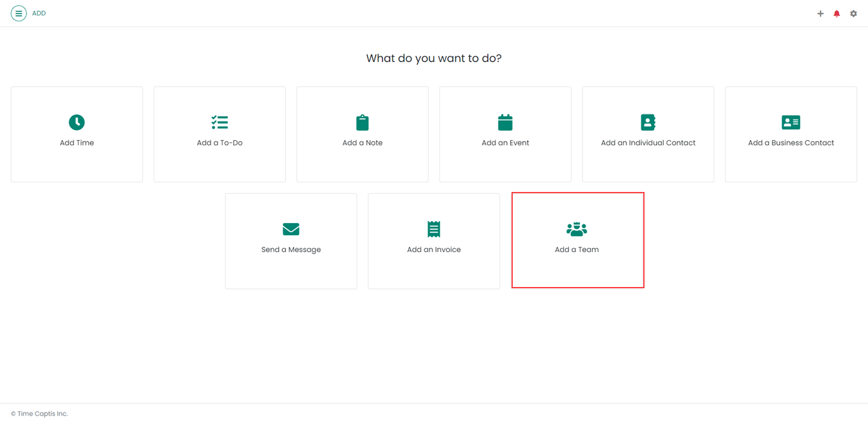Click the ADD page title
Screen dimensions: 868x424
point(38,13)
